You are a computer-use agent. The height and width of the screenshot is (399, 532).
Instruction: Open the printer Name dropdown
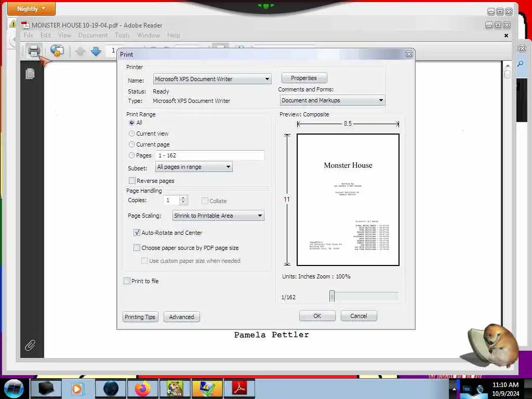(212, 79)
